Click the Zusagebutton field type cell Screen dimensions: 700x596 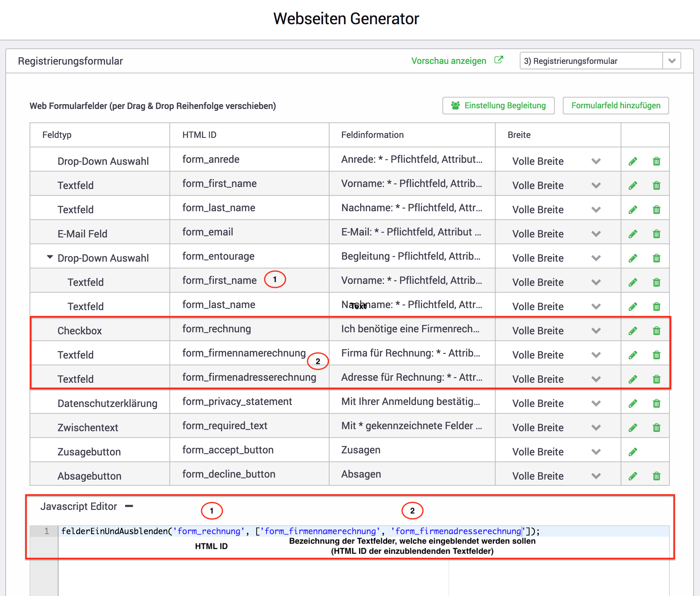(89, 452)
